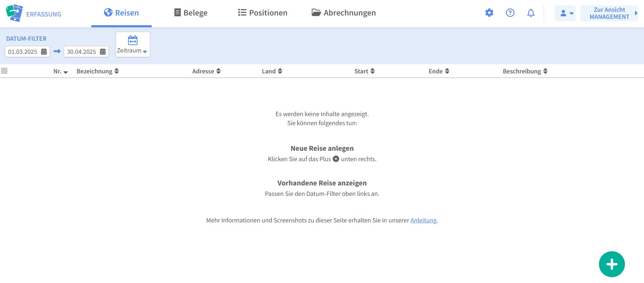Click the ERFASSUNG app logo
The image size is (644, 283).
(x=33, y=13)
